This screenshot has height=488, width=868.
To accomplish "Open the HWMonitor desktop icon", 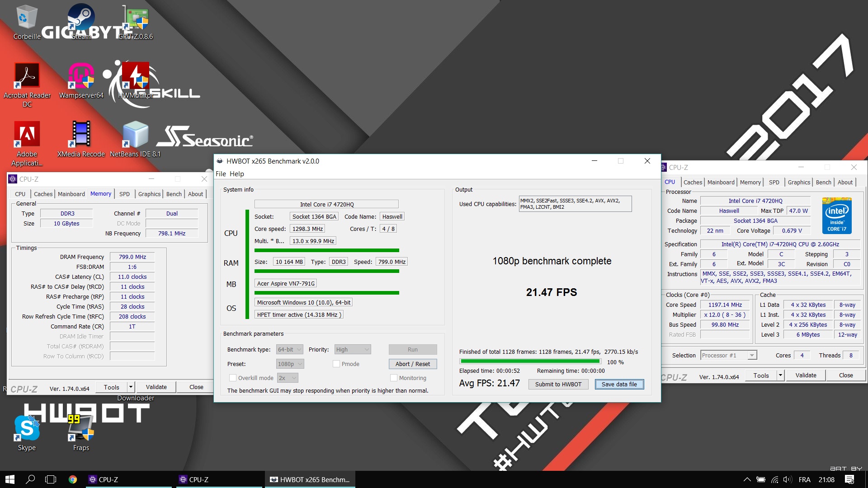I will (136, 80).
